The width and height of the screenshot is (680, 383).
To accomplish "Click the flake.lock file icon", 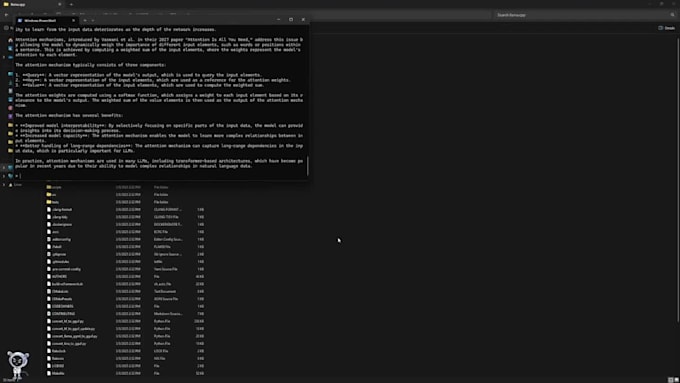I will (x=49, y=351).
